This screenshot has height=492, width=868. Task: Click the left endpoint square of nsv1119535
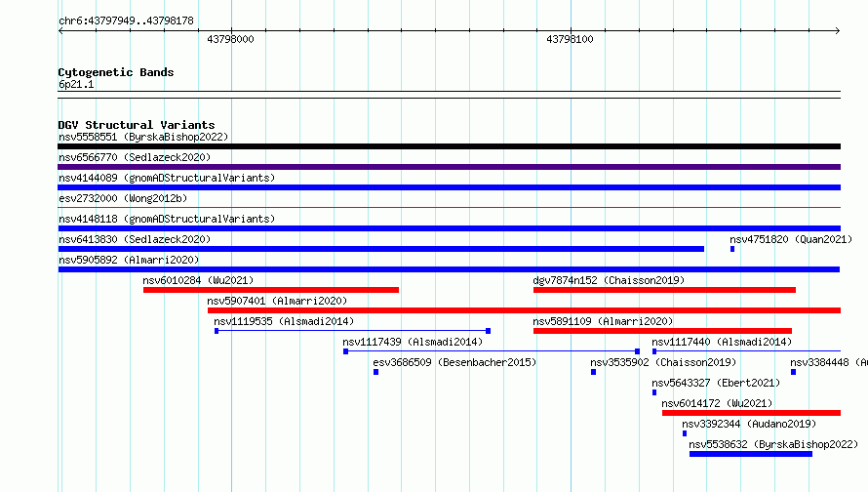pos(217,331)
